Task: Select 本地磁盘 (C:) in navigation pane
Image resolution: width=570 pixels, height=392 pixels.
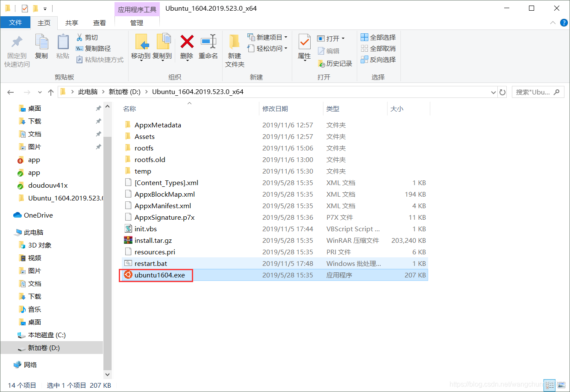Action: click(x=47, y=335)
